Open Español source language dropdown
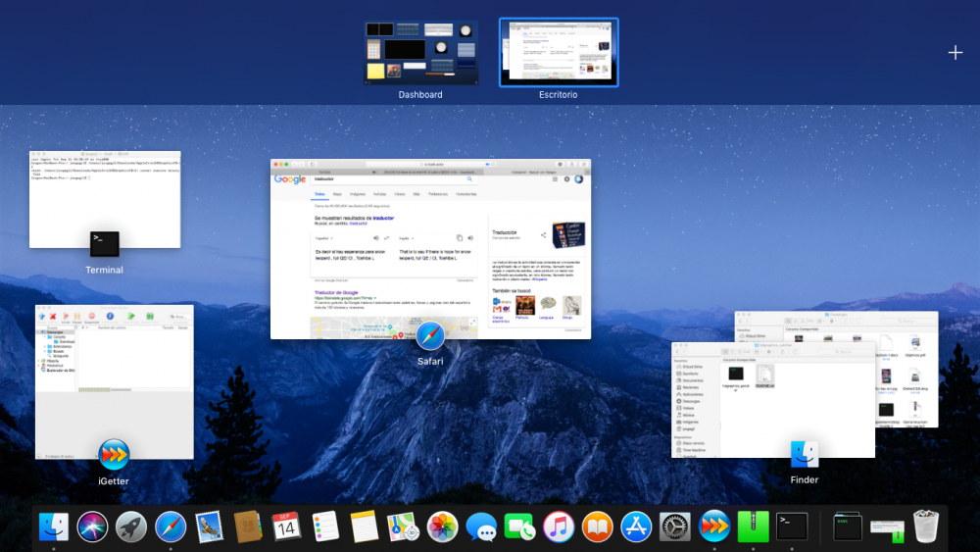Viewport: 980px width, 552px height. coord(323,238)
